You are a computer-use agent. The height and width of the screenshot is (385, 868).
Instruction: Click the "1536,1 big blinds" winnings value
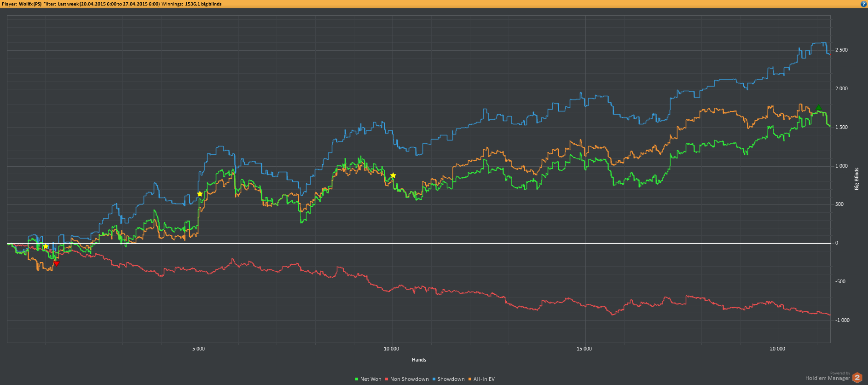point(203,4)
